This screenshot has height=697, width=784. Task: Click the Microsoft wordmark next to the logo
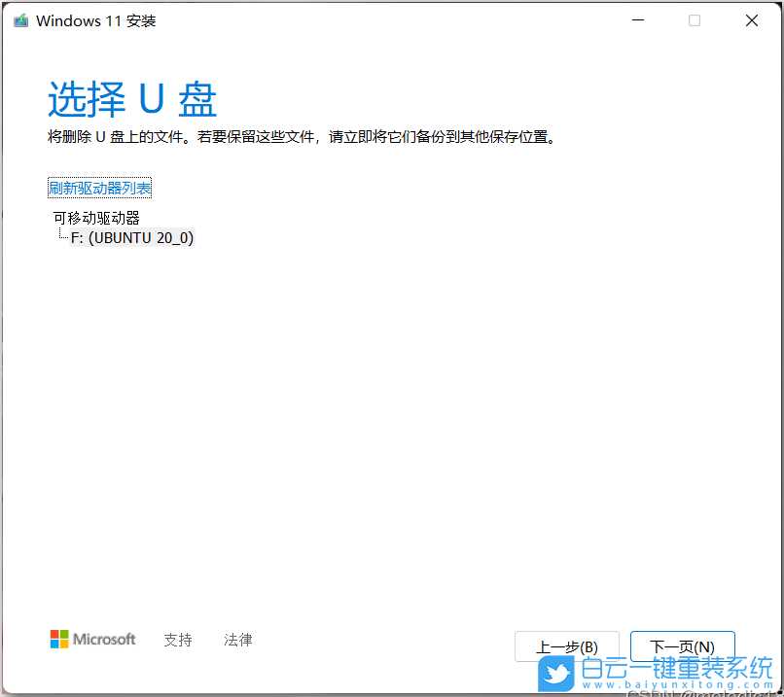[x=102, y=639]
